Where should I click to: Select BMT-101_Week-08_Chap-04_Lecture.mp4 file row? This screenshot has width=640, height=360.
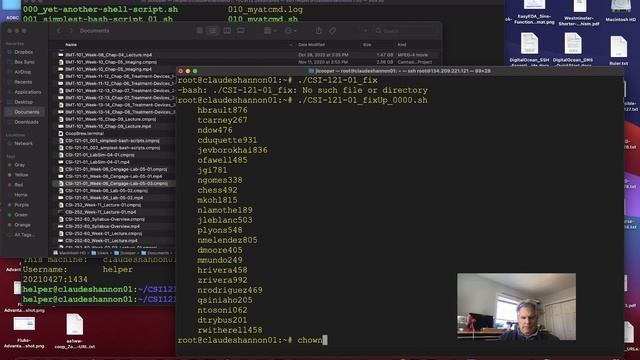[247, 55]
